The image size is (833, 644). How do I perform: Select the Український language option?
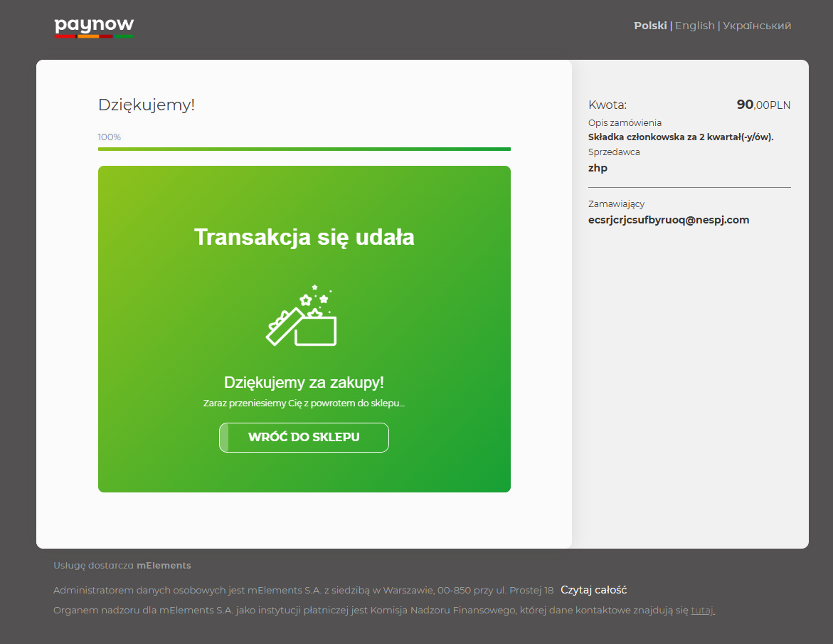coord(757,26)
